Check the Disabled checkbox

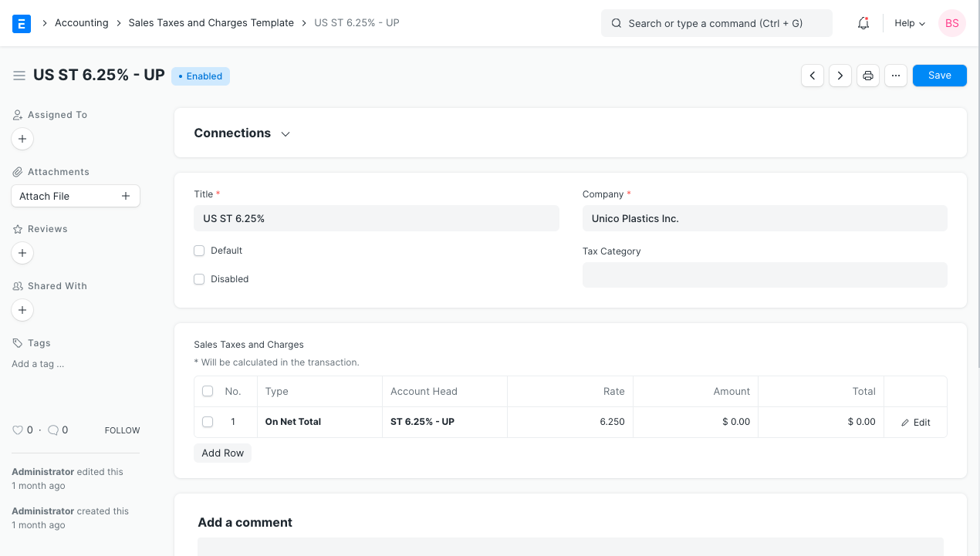[199, 279]
